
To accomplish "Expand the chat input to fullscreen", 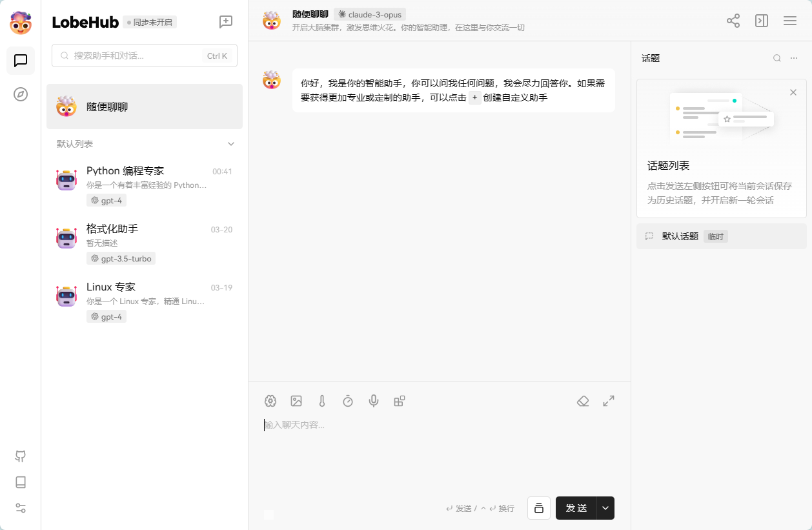I will 609,401.
